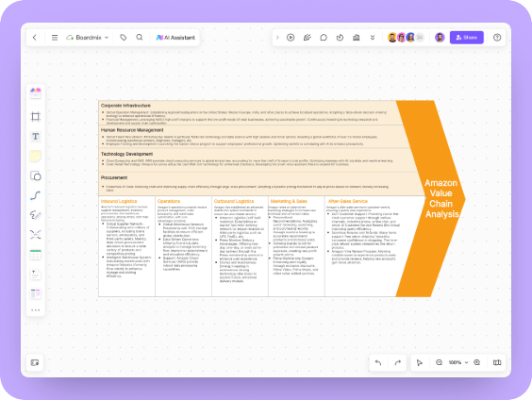Click the Inbound Logistics heading

119,201
